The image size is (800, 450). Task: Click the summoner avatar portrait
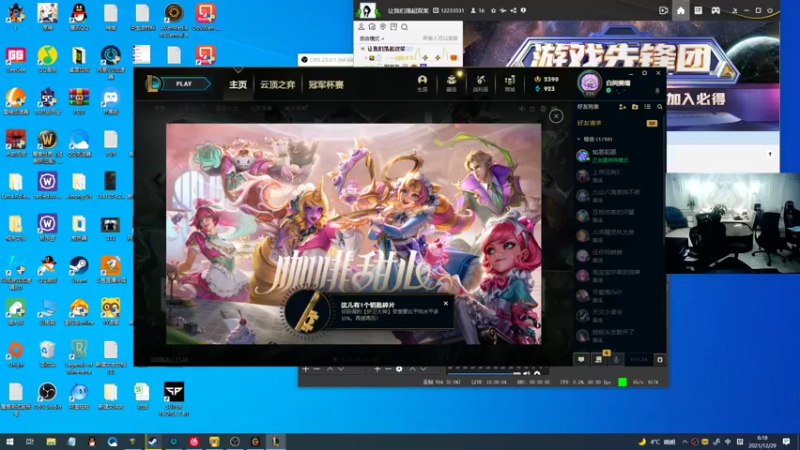coord(589,83)
